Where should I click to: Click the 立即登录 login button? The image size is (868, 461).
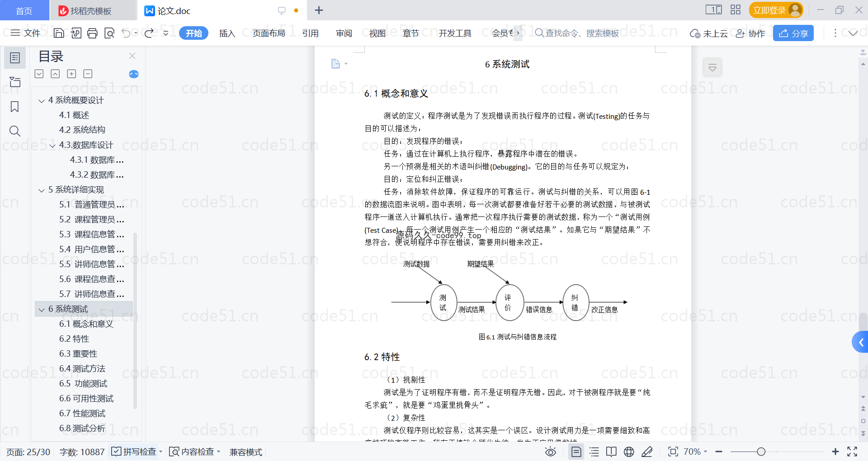pyautogui.click(x=776, y=10)
